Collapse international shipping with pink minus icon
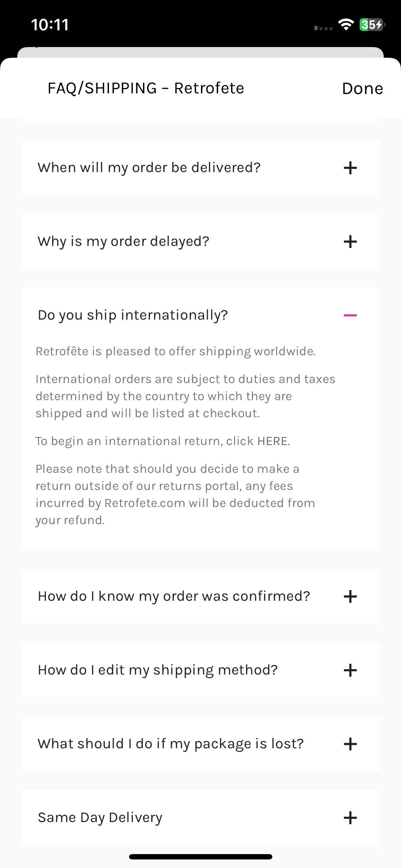 [x=350, y=315]
